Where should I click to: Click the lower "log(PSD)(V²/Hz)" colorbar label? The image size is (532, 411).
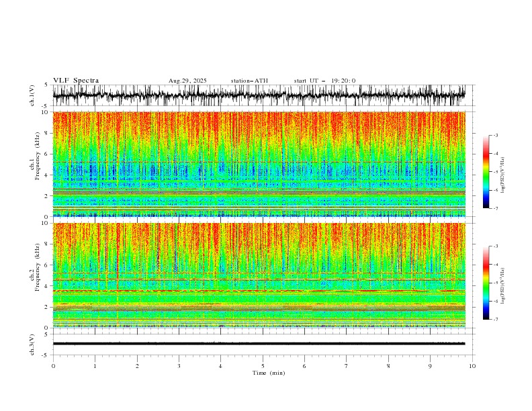click(502, 285)
